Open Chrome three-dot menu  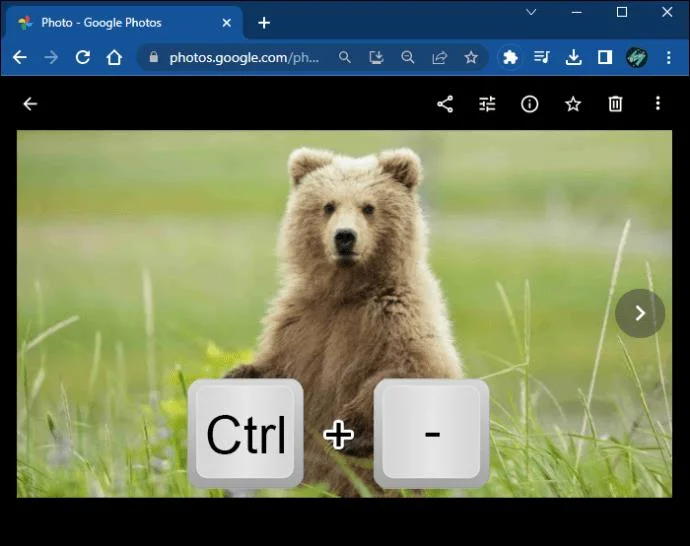(x=668, y=57)
